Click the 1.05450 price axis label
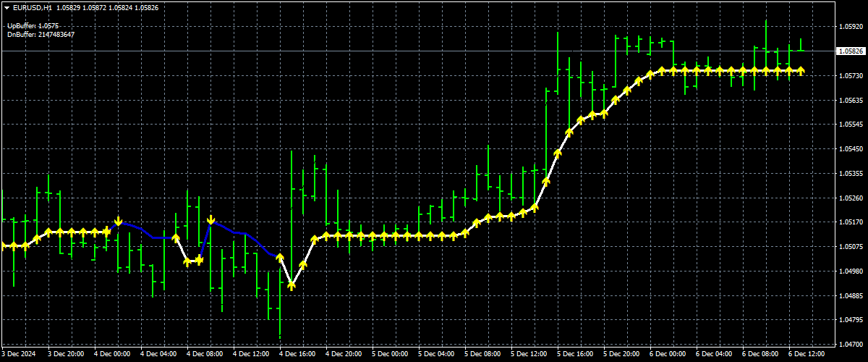This screenshot has height=362, width=868. [x=850, y=149]
